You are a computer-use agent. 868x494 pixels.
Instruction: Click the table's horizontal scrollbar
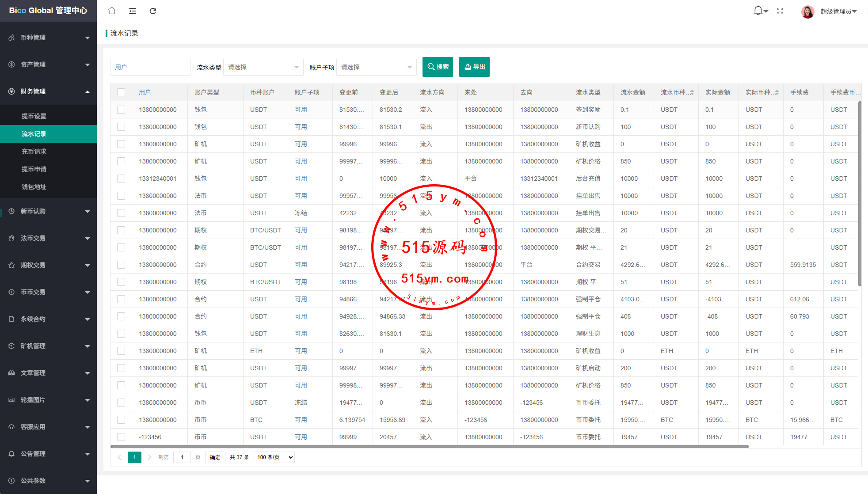(x=429, y=447)
